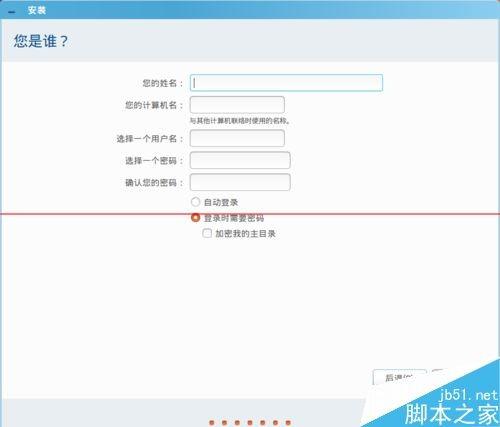The height and width of the screenshot is (427, 500).
Task: Click the 选择一个用户名 input box
Action: (237, 138)
